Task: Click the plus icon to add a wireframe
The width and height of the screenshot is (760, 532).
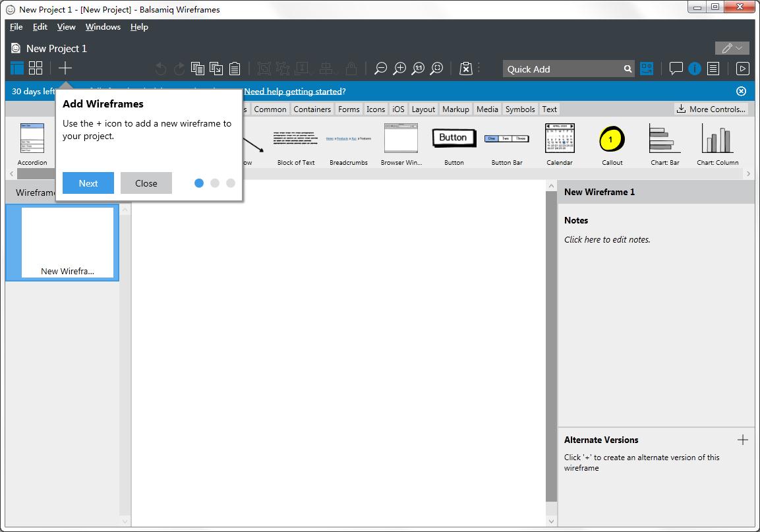Action: click(x=65, y=68)
